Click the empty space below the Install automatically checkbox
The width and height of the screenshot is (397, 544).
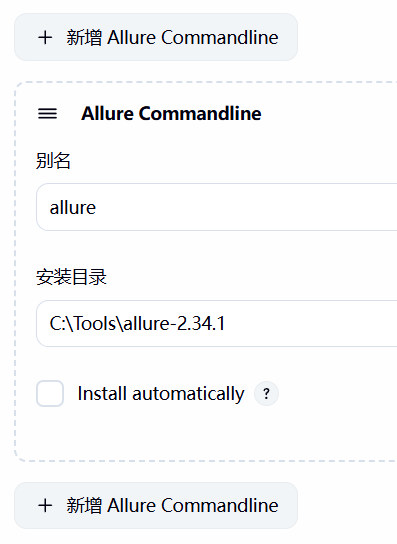click(x=139, y=434)
